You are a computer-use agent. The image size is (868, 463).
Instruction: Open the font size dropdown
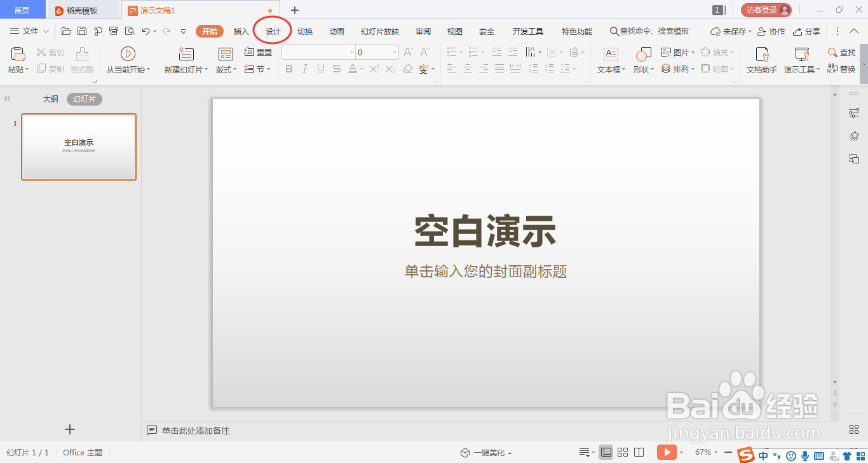point(393,52)
